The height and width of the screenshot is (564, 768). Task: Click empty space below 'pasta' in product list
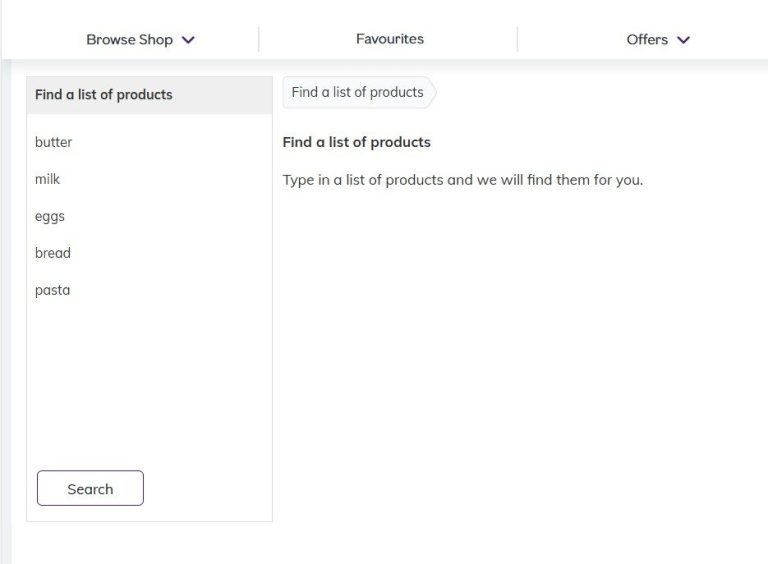(x=149, y=380)
